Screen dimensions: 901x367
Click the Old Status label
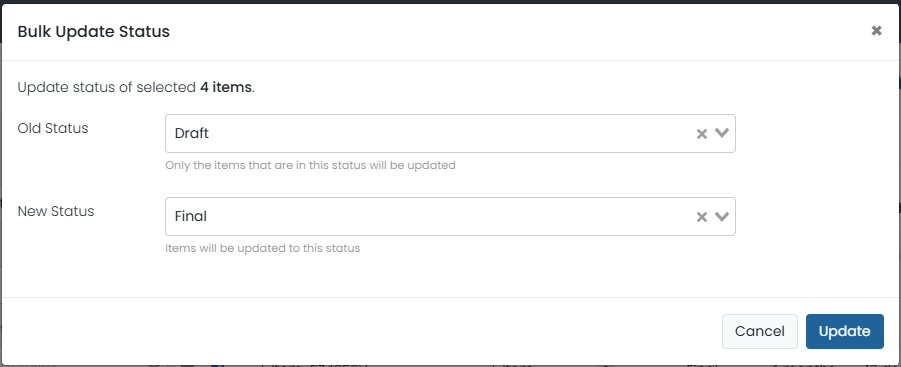coord(53,128)
